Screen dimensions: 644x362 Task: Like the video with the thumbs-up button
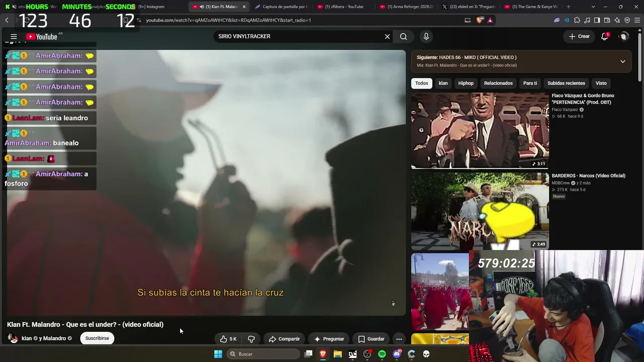228,339
